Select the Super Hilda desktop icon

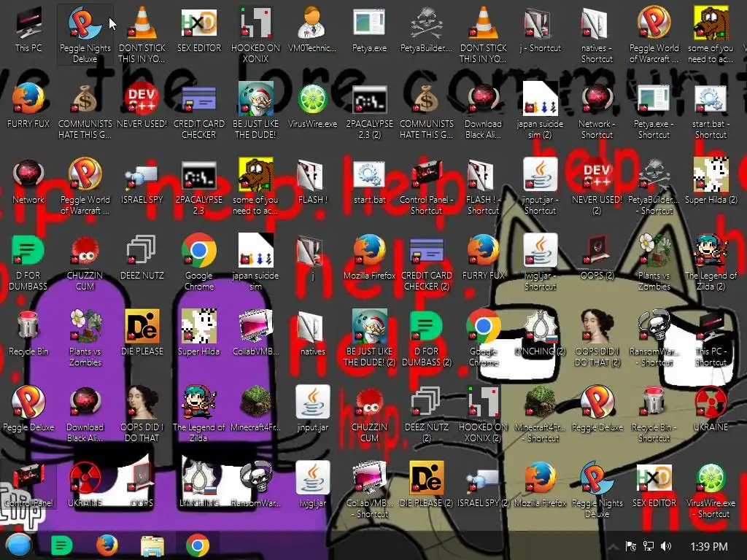click(199, 332)
